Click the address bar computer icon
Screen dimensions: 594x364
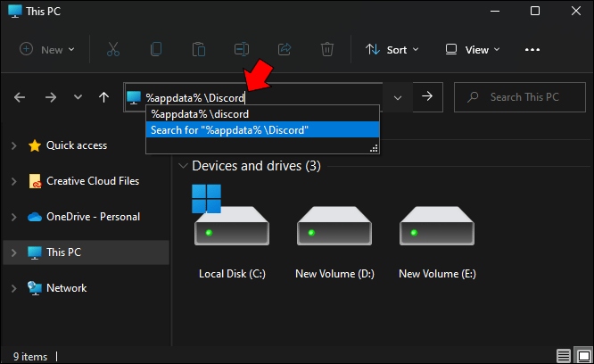point(134,98)
